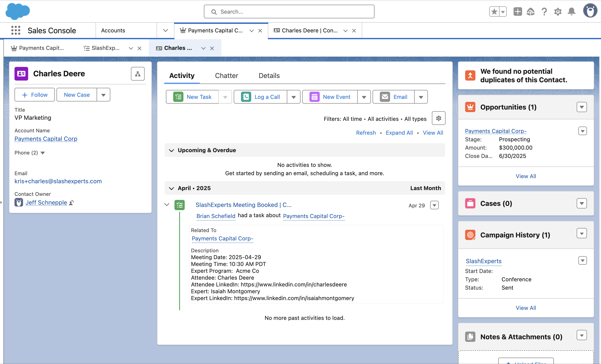
Task: Click the Follow button
Action: (35, 95)
